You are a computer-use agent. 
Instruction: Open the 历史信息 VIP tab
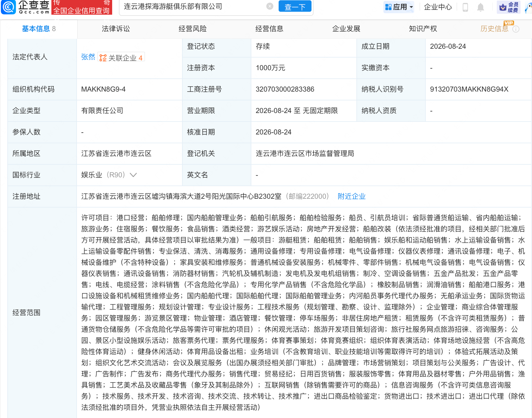tap(494, 29)
